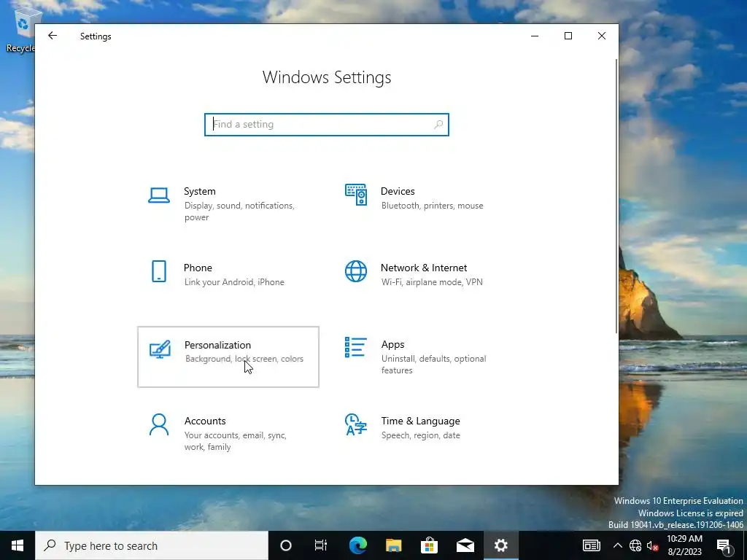Click the magnifier icon in Find a setting
747x560 pixels.
(438, 124)
